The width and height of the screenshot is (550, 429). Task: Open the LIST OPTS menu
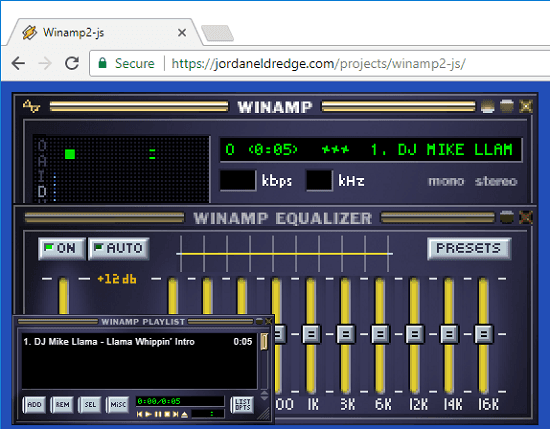pos(242,404)
